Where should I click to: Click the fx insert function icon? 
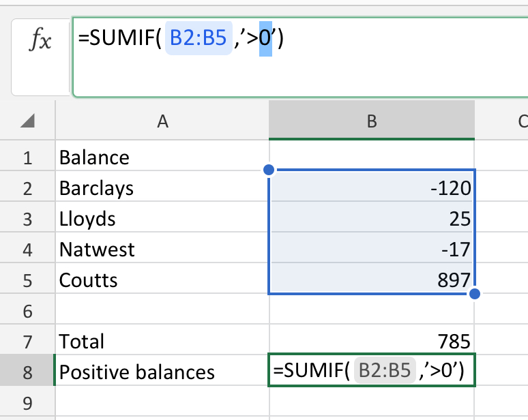(x=40, y=40)
